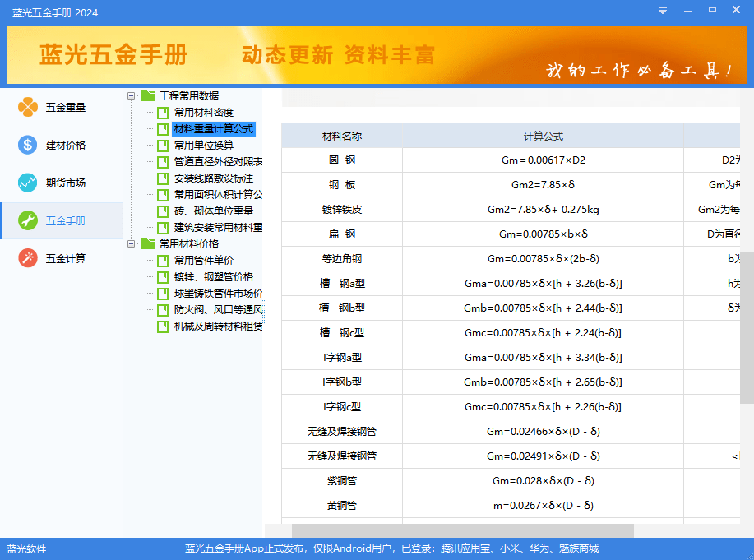
Task: Click the 五金手册 wrench icon in sidebar
Action: coord(27,220)
